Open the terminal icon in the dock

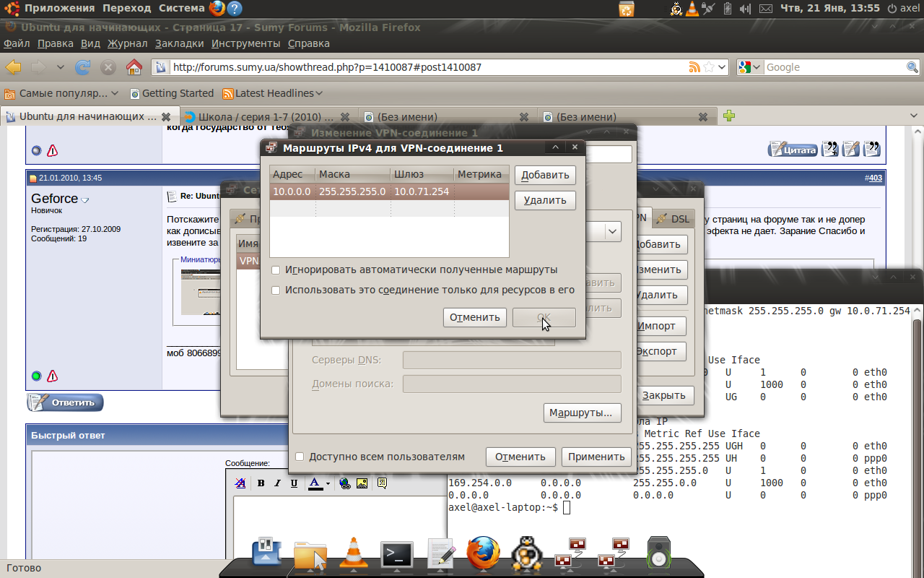396,555
